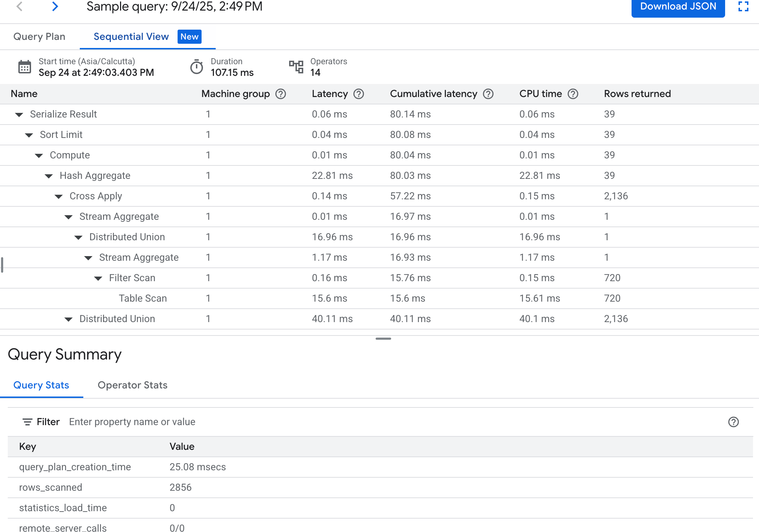This screenshot has height=532, width=759.
Task: Click the blue forward navigation arrow
Action: click(x=55, y=6)
